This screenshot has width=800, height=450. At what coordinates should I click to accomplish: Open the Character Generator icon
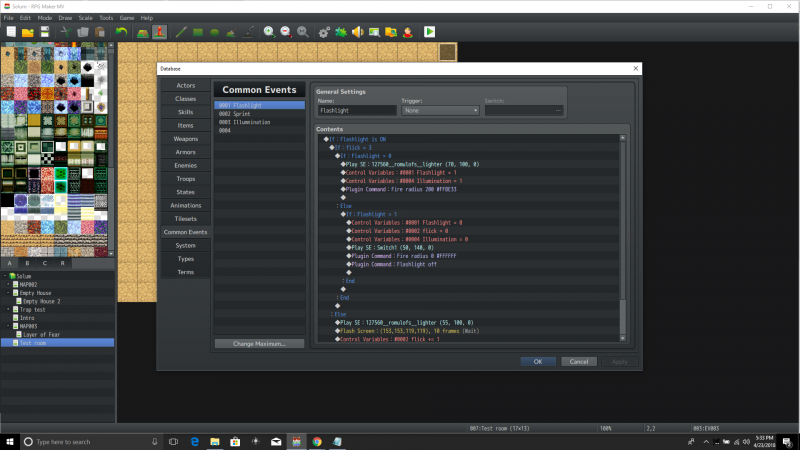(x=408, y=32)
